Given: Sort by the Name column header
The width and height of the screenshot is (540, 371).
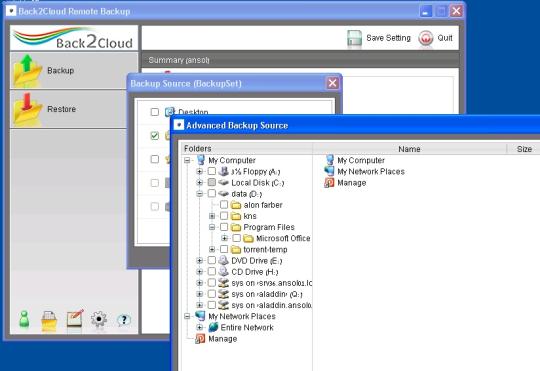Looking at the screenshot, I should tap(409, 149).
